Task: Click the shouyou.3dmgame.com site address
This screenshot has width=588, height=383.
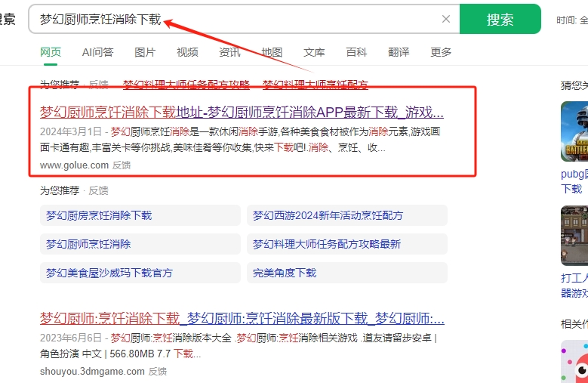Action: (92, 372)
